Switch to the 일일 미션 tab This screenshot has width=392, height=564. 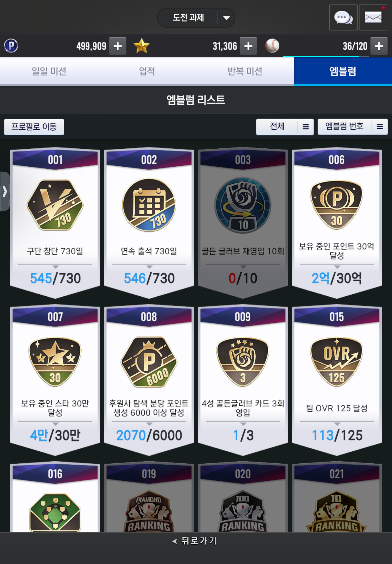[x=49, y=71]
